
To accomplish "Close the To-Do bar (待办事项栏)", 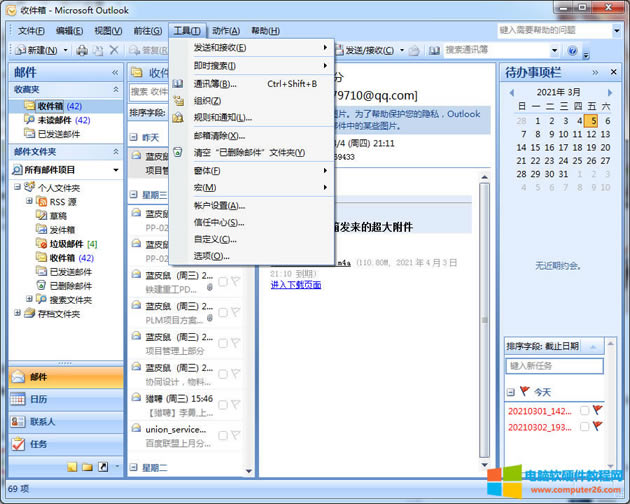I will point(615,72).
